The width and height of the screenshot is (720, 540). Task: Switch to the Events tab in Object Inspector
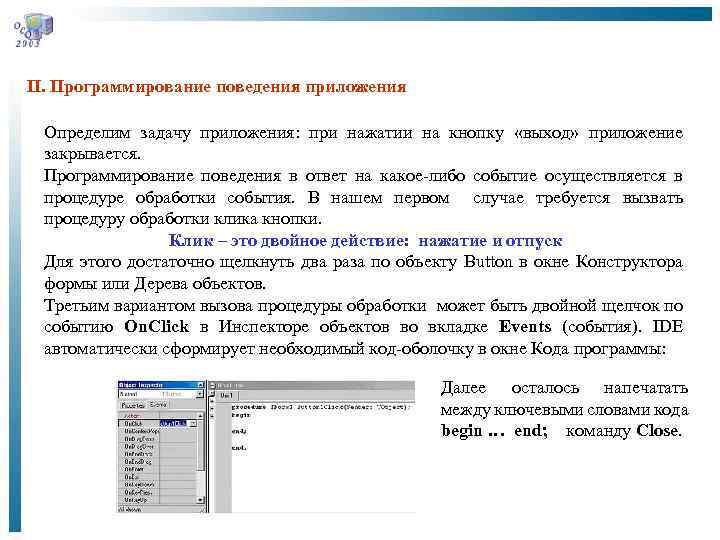pyautogui.click(x=158, y=405)
